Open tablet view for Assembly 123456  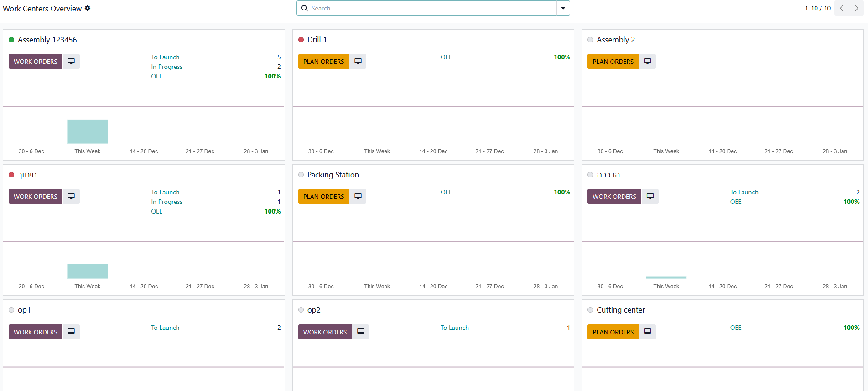(x=71, y=62)
